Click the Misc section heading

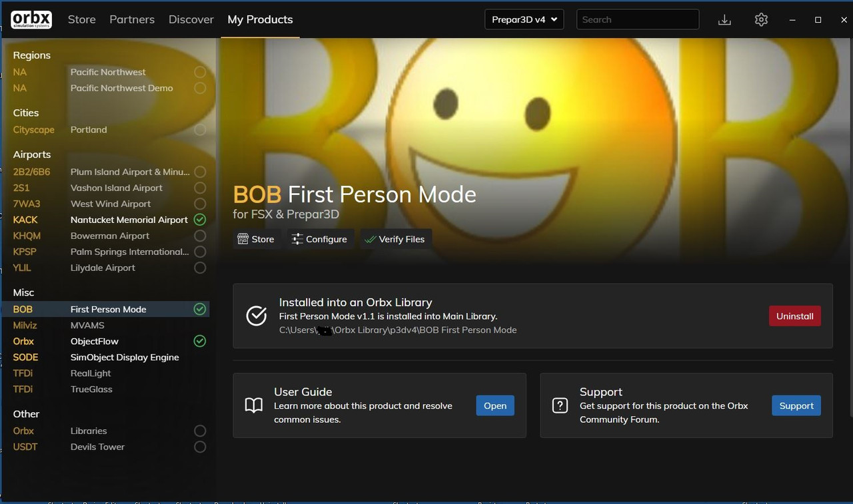point(23,292)
